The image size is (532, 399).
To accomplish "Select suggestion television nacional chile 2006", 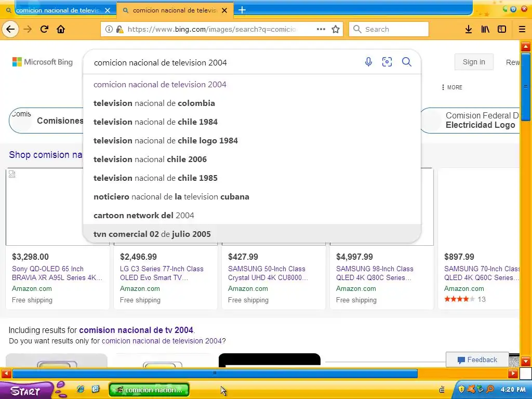I will coord(252,159).
